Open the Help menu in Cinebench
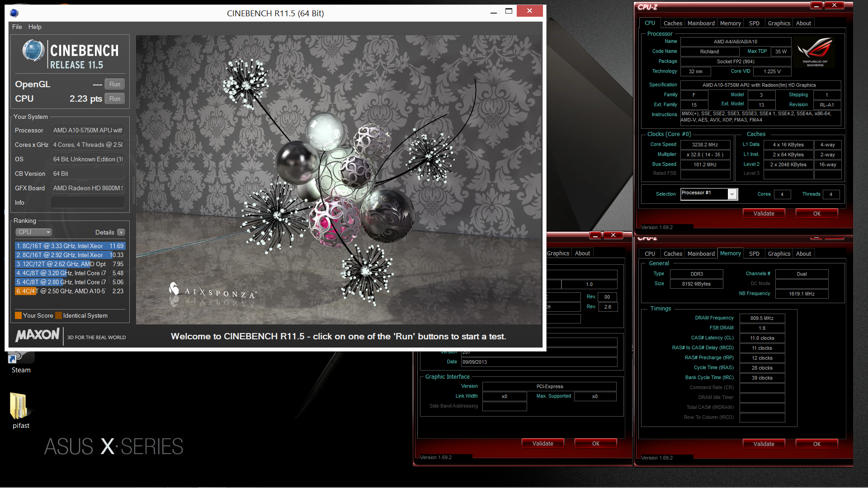Viewport: 868px width, 488px height. (x=35, y=27)
